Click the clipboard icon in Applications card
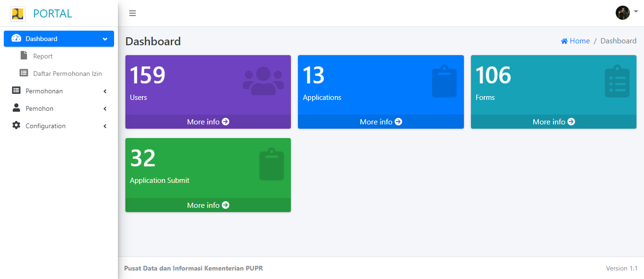Image resolution: width=644 pixels, height=279 pixels. click(x=444, y=82)
